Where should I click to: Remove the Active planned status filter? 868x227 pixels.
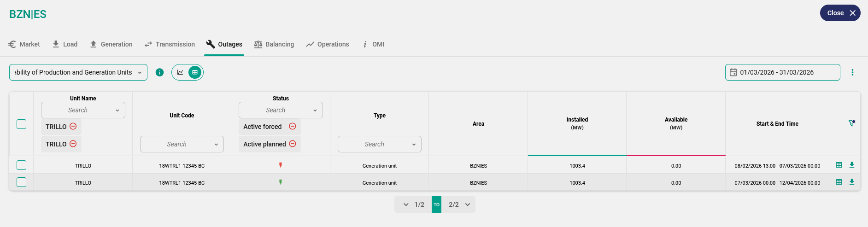(x=292, y=144)
